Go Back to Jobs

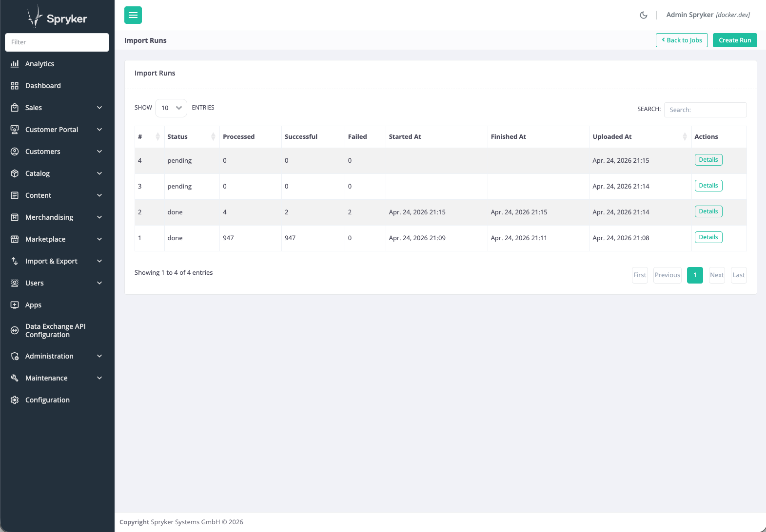[681, 40]
